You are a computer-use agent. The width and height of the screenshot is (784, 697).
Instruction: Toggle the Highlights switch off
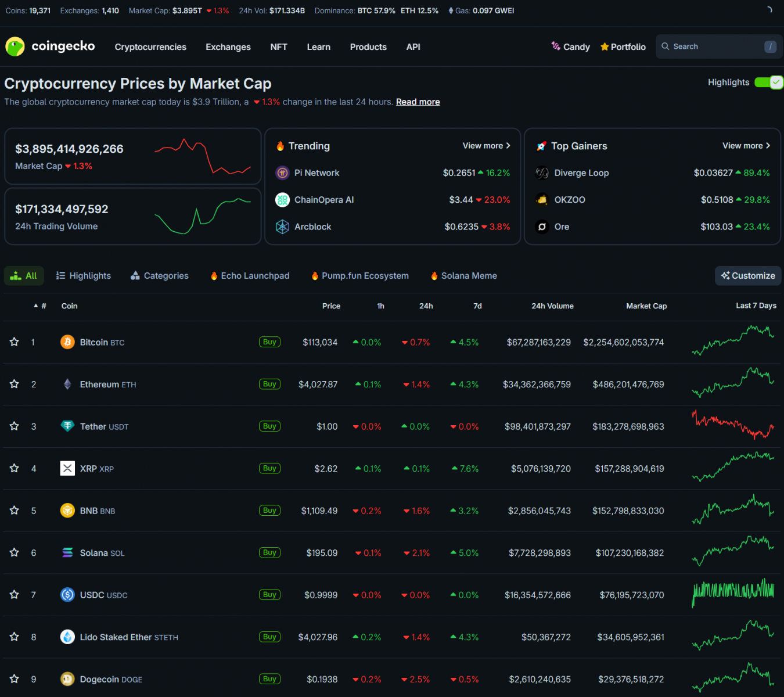(769, 82)
